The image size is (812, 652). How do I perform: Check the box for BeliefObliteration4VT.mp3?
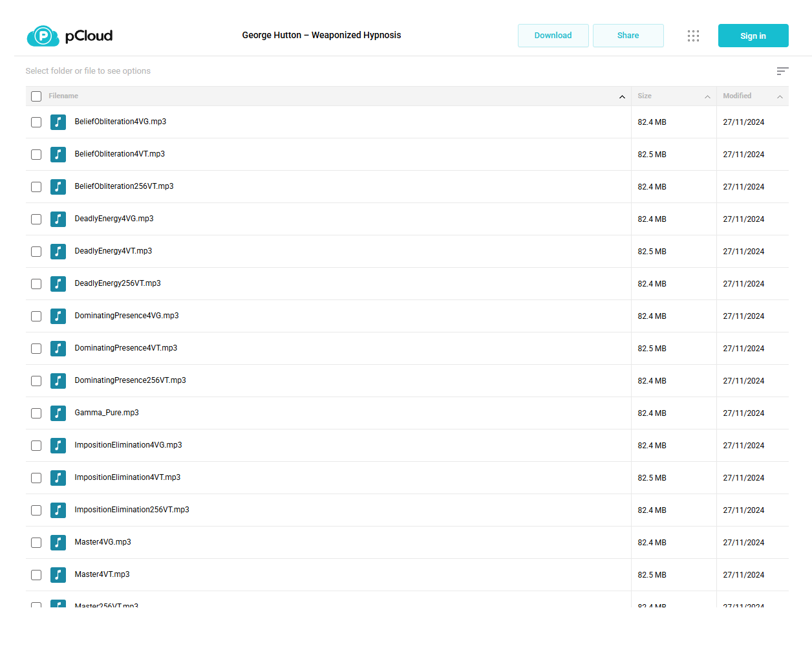[x=36, y=155]
